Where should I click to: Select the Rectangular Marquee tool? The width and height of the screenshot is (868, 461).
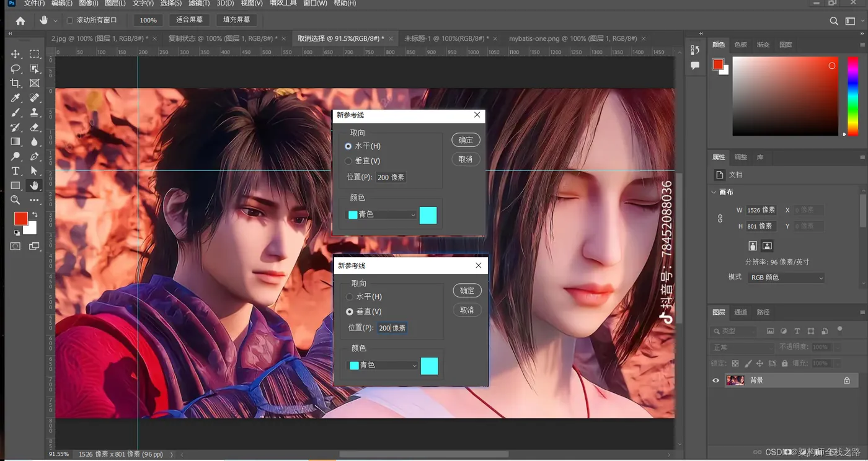pos(34,55)
